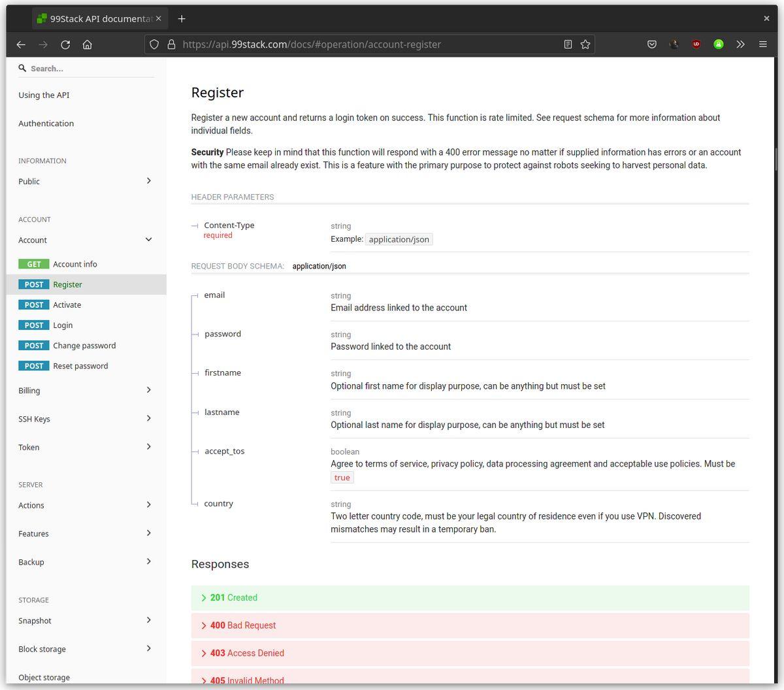The width and height of the screenshot is (784, 690).
Task: Bookmark this page with the star icon
Action: click(x=585, y=44)
